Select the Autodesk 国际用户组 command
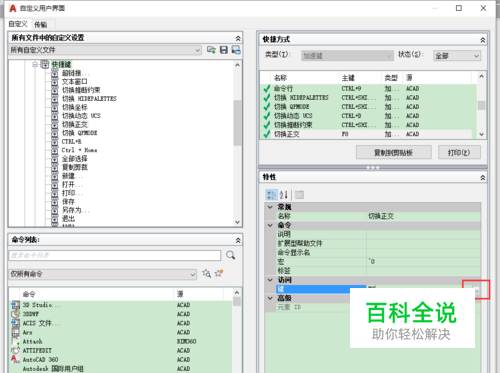 click(x=53, y=369)
